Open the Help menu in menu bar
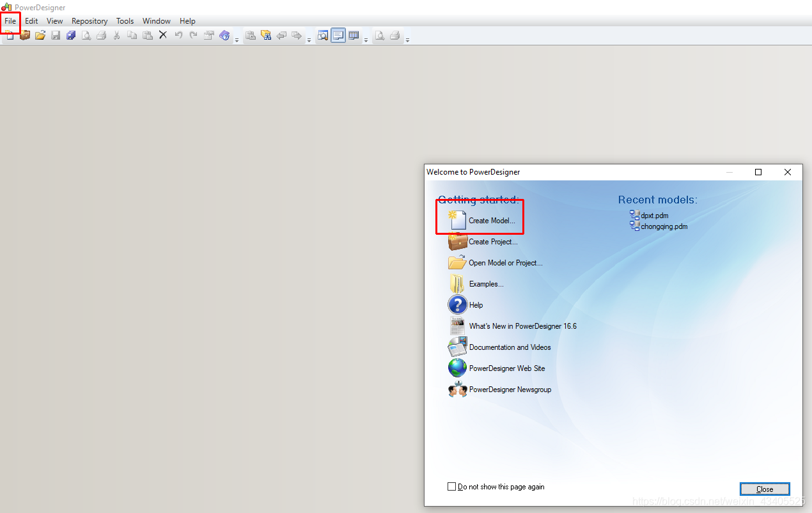812x513 pixels. coord(187,21)
